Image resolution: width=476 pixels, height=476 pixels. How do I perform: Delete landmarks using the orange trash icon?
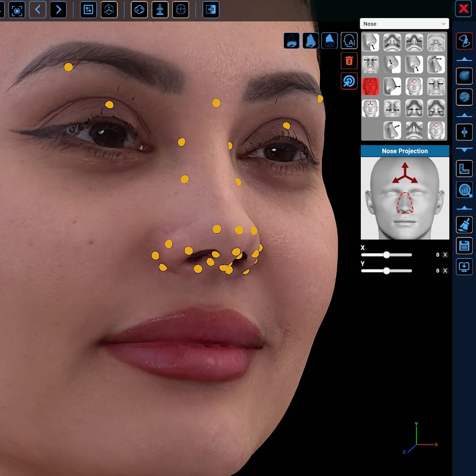[349, 60]
